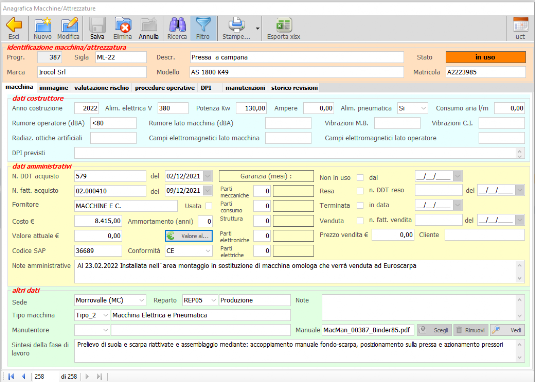Click the Modifica edit icon
Screen dimensions: 535x382
pyautogui.click(x=69, y=25)
